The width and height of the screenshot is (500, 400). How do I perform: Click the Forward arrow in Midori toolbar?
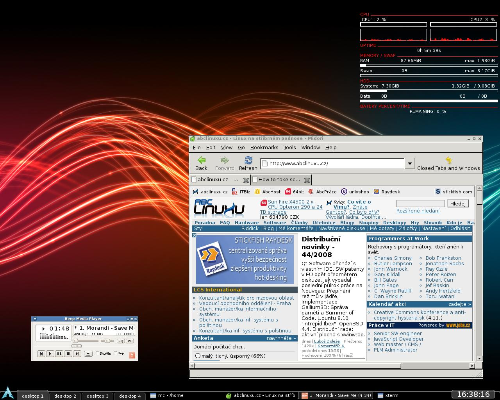pyautogui.click(x=225, y=160)
